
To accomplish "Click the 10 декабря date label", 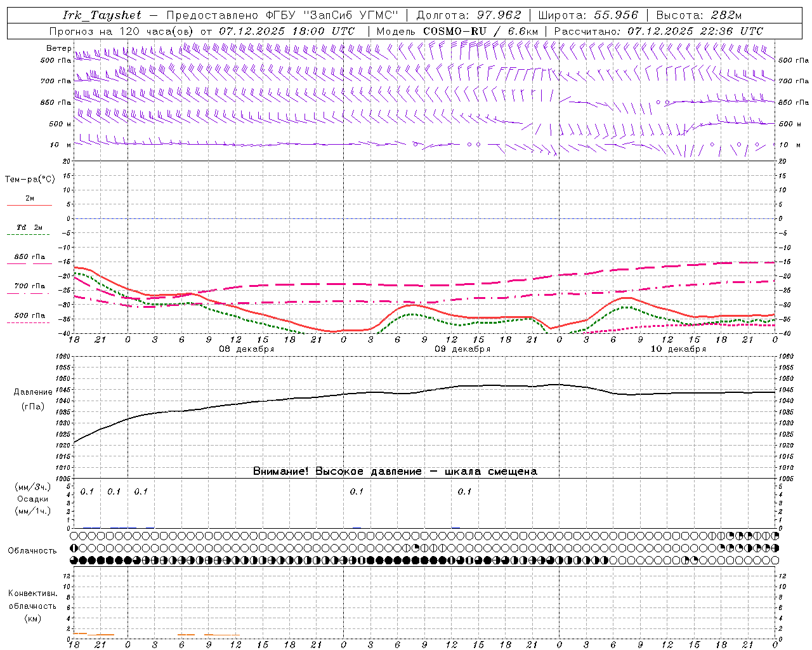I will [678, 349].
